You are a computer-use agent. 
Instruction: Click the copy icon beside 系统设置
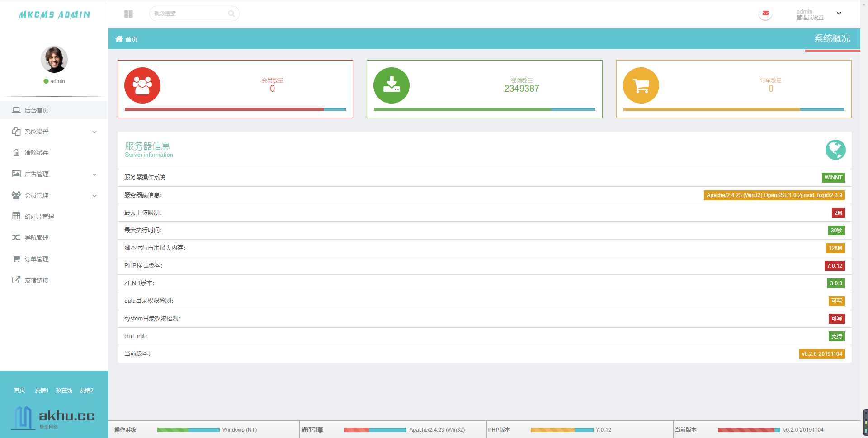point(16,132)
